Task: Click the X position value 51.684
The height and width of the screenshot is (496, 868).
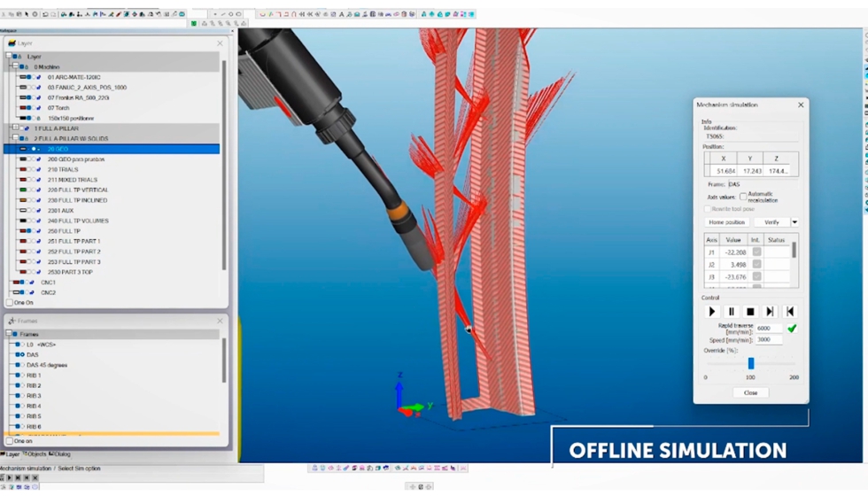Action: pos(725,171)
